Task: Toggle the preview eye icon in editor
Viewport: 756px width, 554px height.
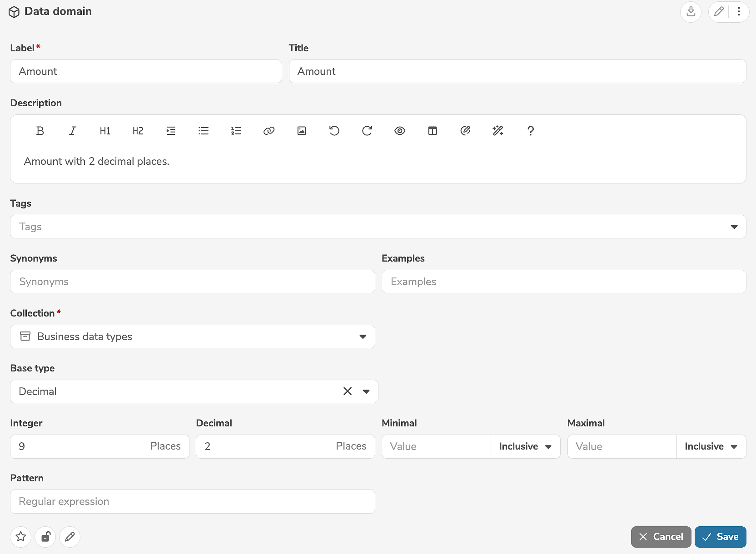Action: pyautogui.click(x=400, y=131)
